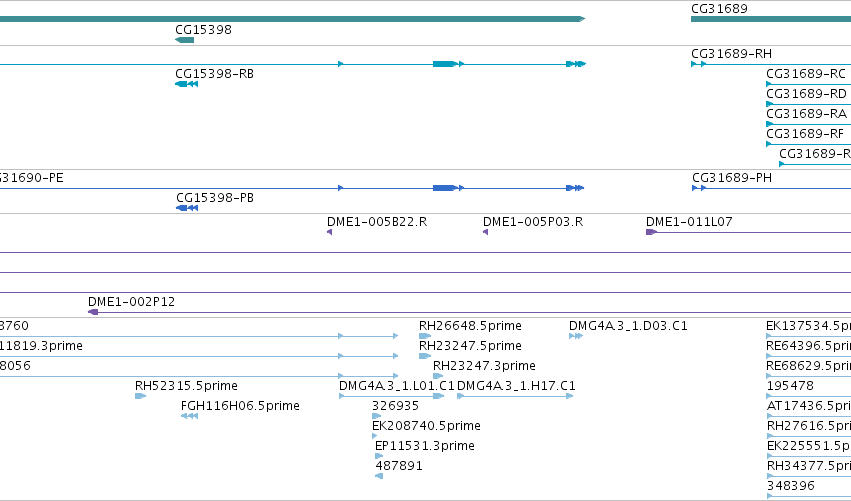Image resolution: width=851 pixels, height=501 pixels.
Task: Click CG15398-PB protein label
Action: (215, 198)
